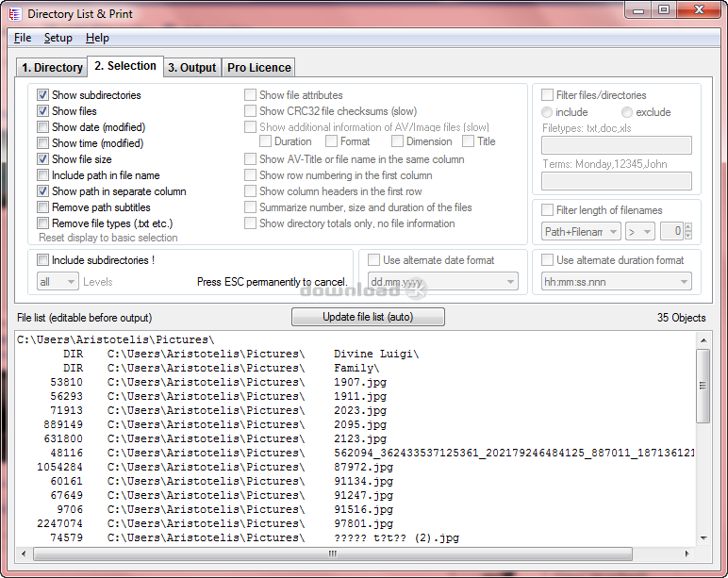
Task: Click the 1907.jpg entry in file list
Action: [x=360, y=382]
